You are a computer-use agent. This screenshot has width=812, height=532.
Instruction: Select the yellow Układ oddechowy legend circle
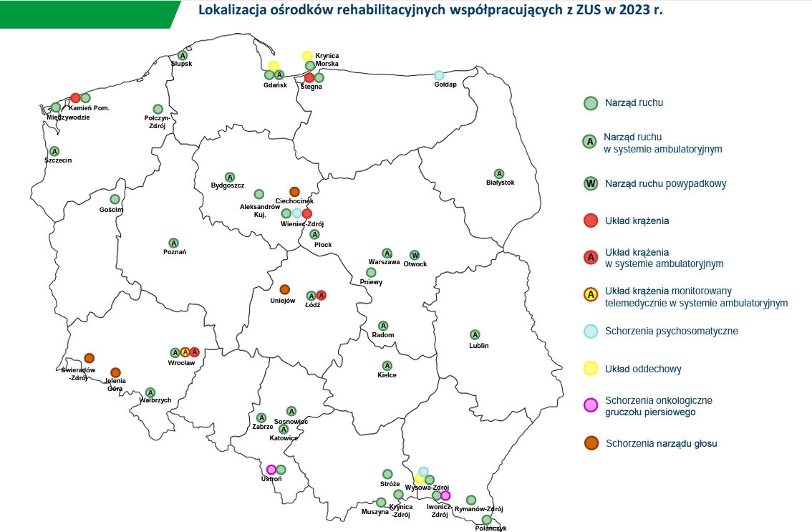590,369
